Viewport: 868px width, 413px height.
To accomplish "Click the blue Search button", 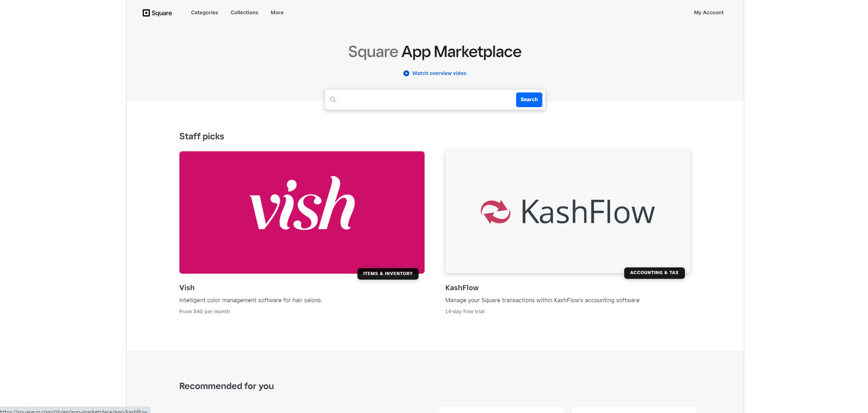I will point(529,100).
